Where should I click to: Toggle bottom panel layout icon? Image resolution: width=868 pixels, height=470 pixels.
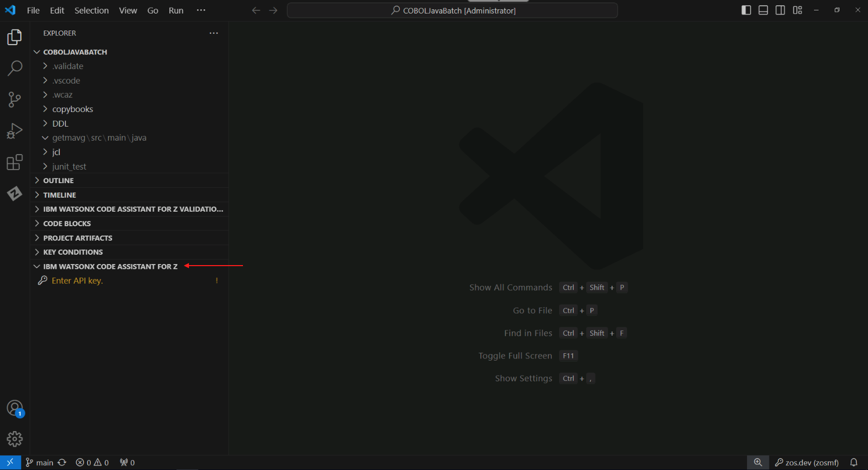(x=763, y=10)
